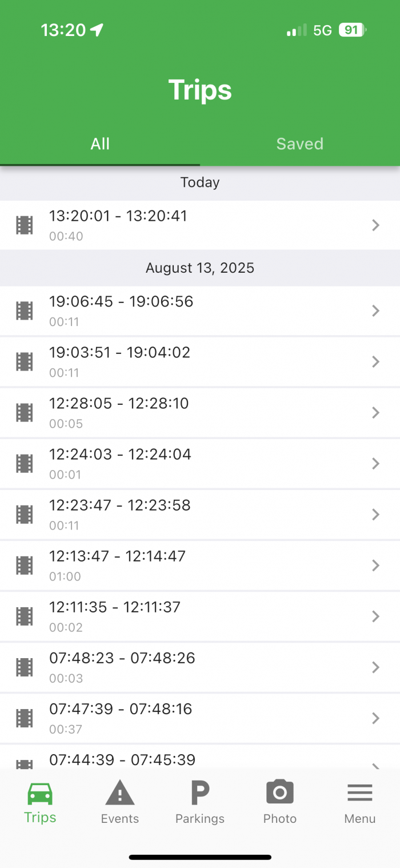Expand chevron of 07:48:23 trip
The image size is (400, 868).
point(375,667)
